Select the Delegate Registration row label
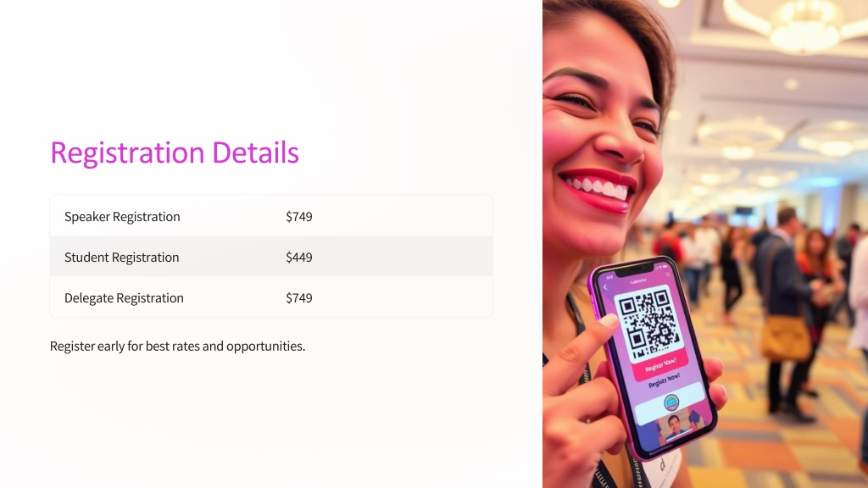Screen dimensions: 868x488 [124, 297]
